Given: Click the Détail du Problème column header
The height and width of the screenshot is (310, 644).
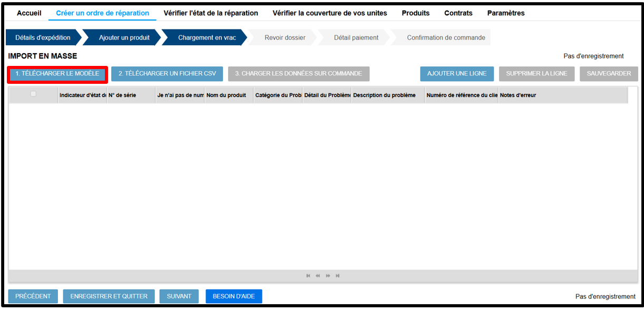Looking at the screenshot, I should [327, 95].
